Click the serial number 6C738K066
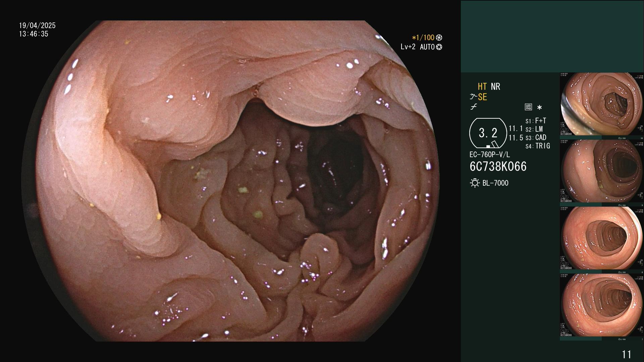This screenshot has height=362, width=644. pos(498,166)
